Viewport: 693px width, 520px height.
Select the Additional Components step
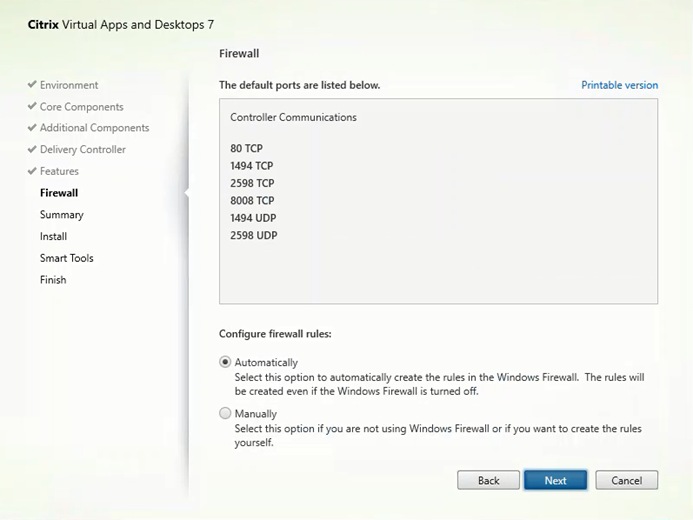tap(94, 128)
